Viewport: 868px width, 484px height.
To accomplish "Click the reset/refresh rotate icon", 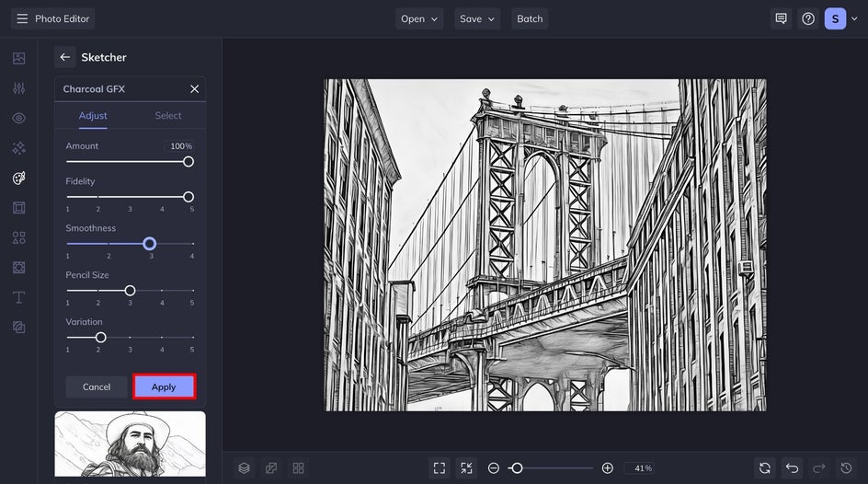I will (765, 468).
